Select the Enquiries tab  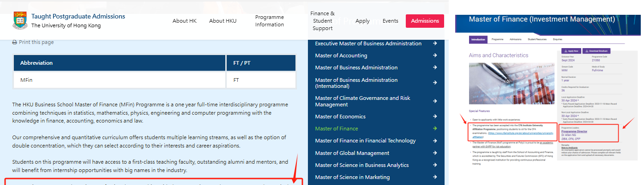pos(557,40)
